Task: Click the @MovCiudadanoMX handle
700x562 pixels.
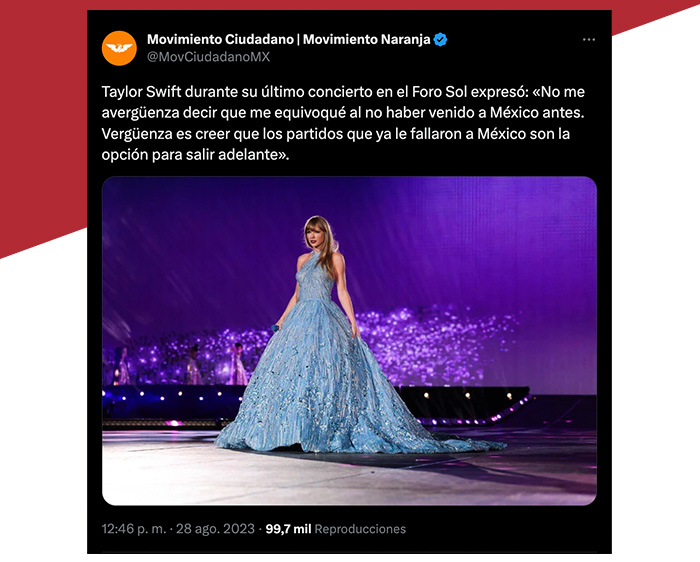Action: tap(208, 57)
